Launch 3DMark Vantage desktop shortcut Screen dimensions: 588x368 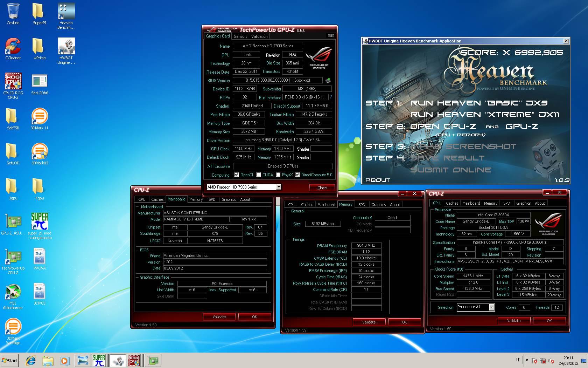pyautogui.click(x=13, y=332)
